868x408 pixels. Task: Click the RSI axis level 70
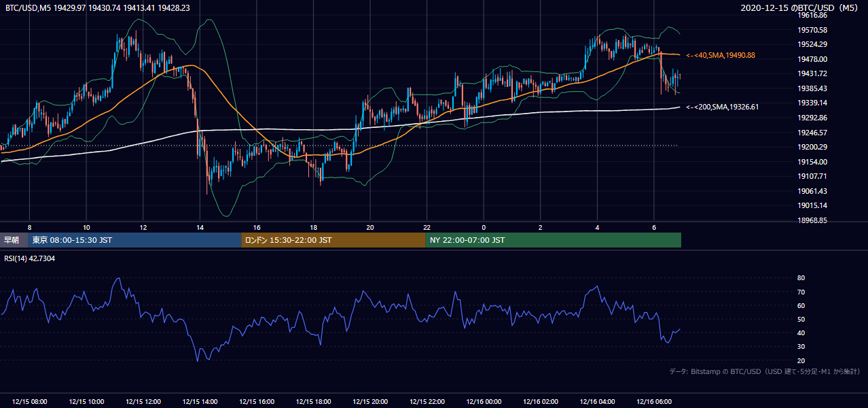801,292
